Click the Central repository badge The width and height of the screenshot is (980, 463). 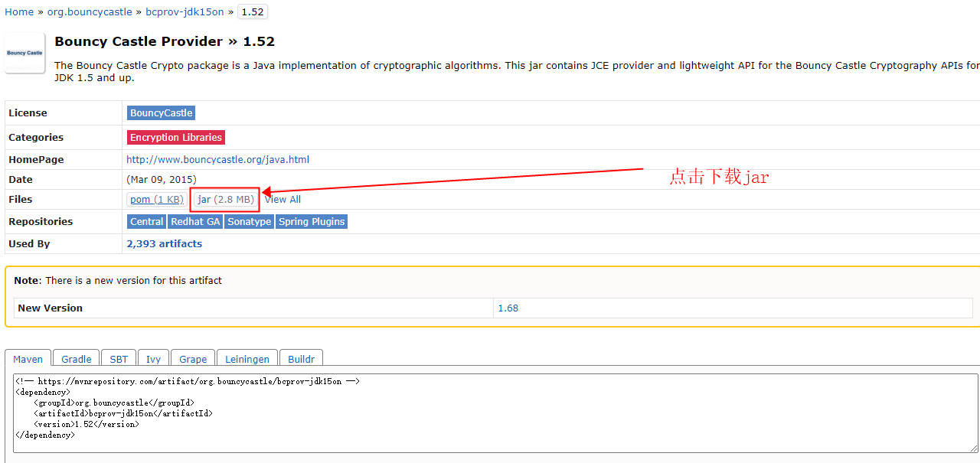point(146,221)
